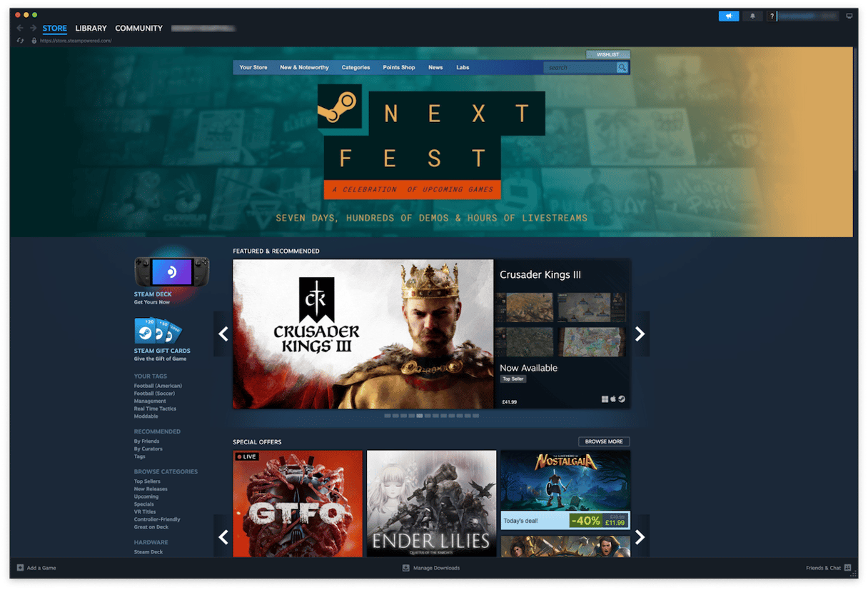Click the store search input field
Image resolution: width=868 pixels, height=590 pixels.
click(x=579, y=68)
